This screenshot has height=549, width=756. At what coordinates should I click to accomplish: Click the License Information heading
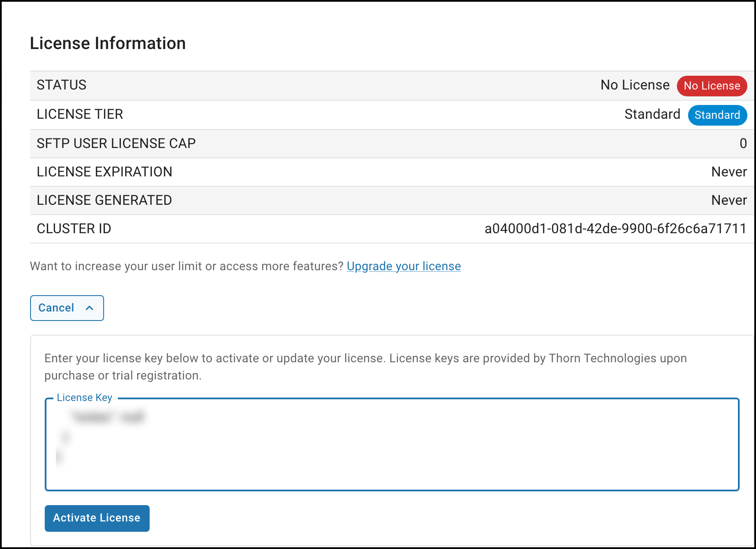coord(108,43)
